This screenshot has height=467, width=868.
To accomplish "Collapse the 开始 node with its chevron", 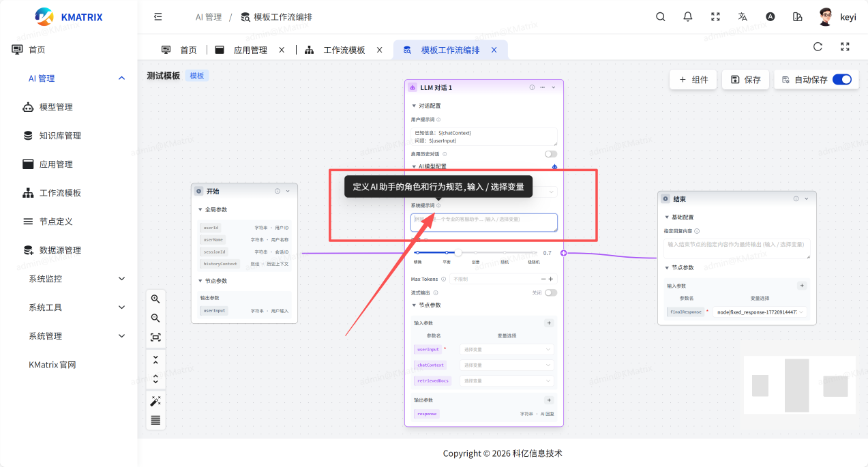I will (x=288, y=191).
